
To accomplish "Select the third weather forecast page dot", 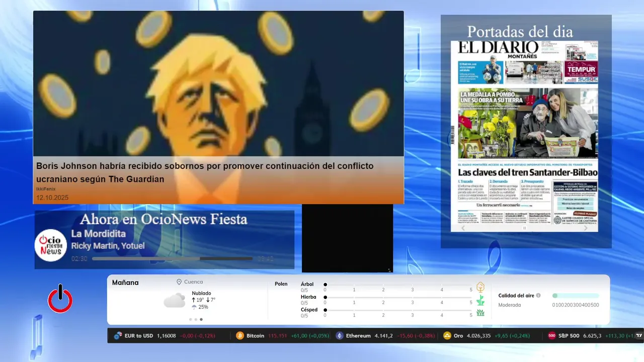I will pyautogui.click(x=201, y=319).
